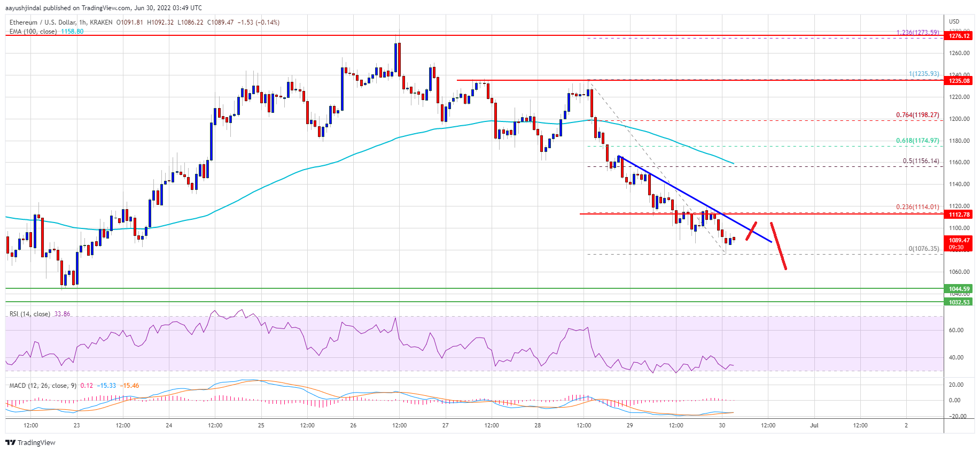
Task: Click the red 1112.78 price axis label
Action: click(959, 214)
